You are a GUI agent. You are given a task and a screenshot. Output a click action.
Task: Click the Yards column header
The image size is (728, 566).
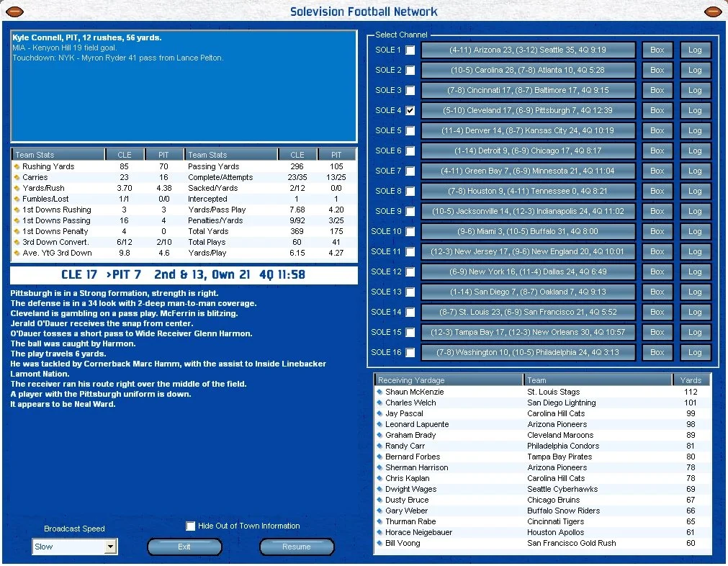coord(691,379)
